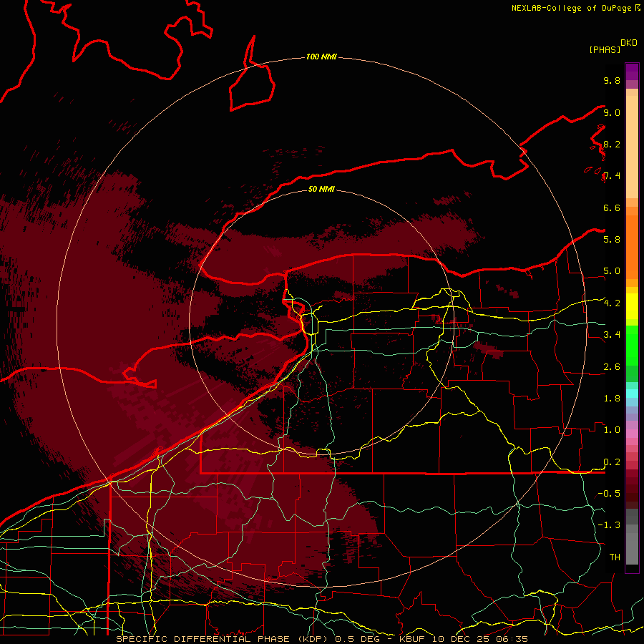The width and height of the screenshot is (644, 644).
Task: Click the 5.0 color scale value
Action: 612,271
